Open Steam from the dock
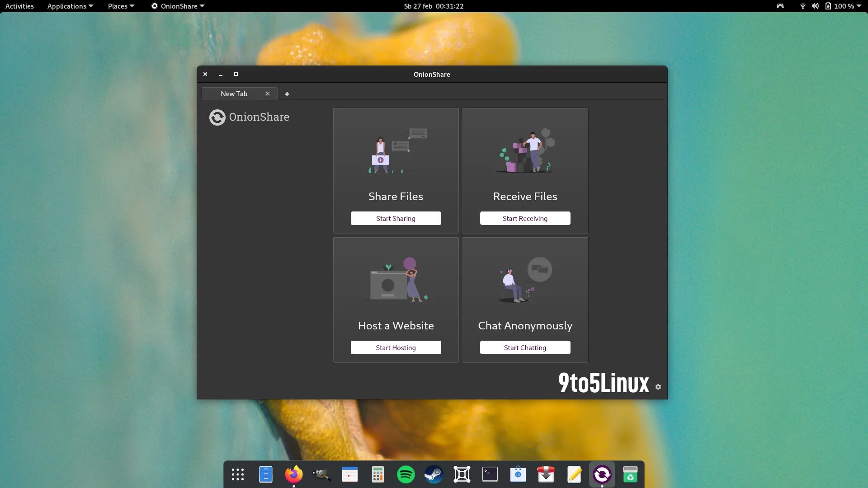The image size is (868, 488). [x=434, y=474]
